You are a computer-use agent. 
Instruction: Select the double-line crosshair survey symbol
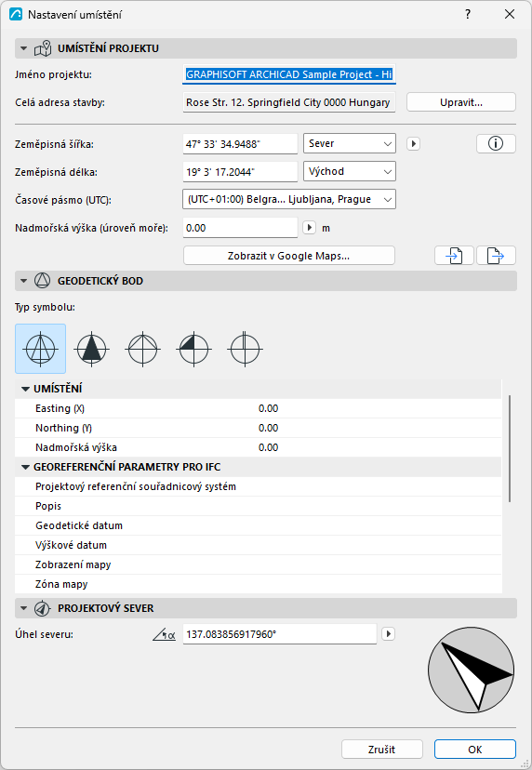pos(245,349)
